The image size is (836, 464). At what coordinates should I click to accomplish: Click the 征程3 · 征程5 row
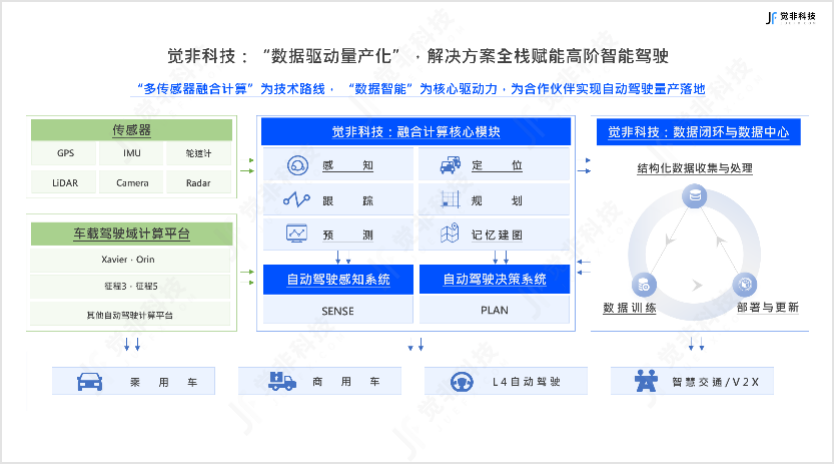(x=130, y=286)
